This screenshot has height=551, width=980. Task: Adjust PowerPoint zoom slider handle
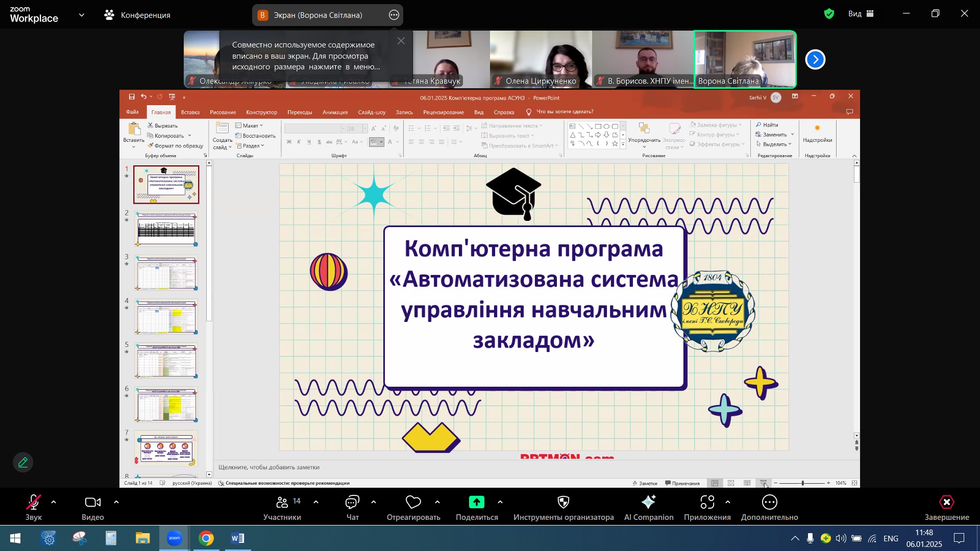[x=802, y=483]
